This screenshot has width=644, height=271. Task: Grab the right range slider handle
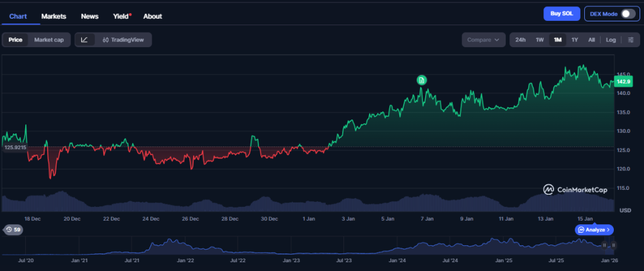point(613,246)
